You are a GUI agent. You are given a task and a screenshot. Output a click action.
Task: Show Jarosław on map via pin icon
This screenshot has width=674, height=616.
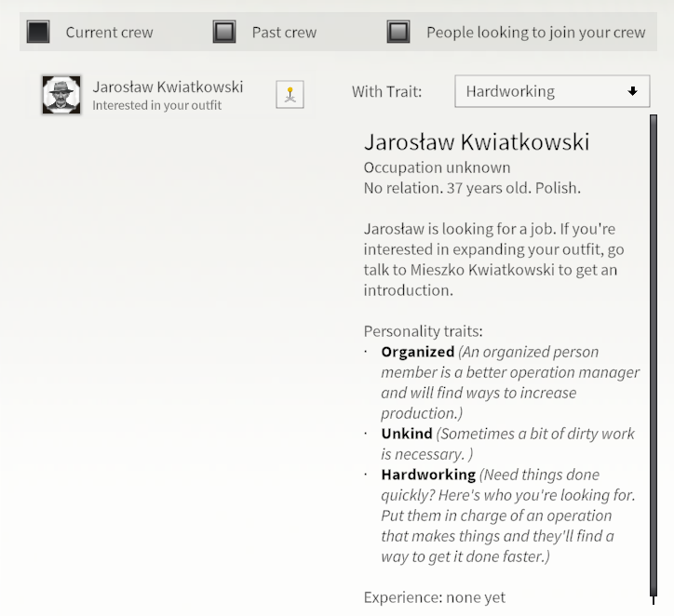tap(290, 94)
